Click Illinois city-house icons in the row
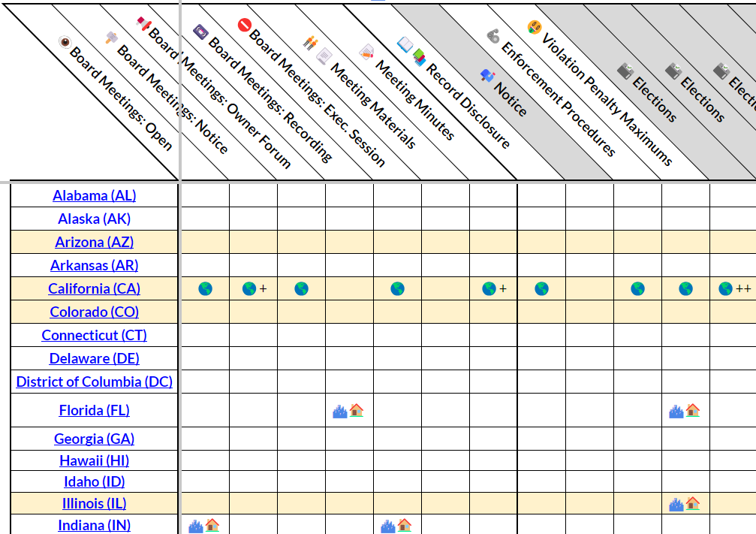This screenshot has height=534, width=756. [685, 504]
